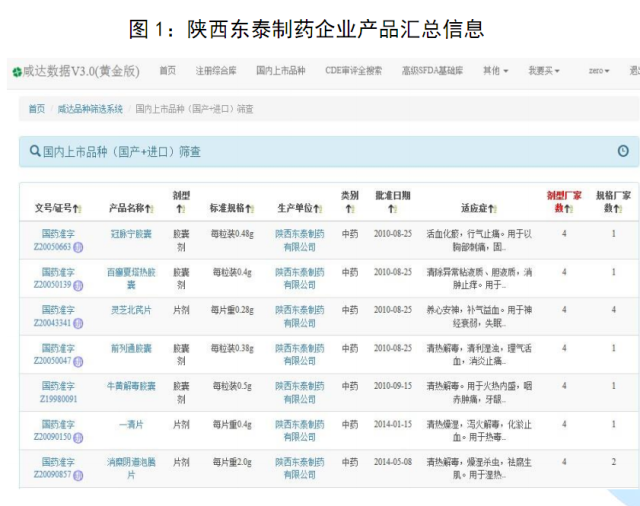640x506 pixels.
Task: Click the round badge next to Z20050047
Action: (x=78, y=362)
